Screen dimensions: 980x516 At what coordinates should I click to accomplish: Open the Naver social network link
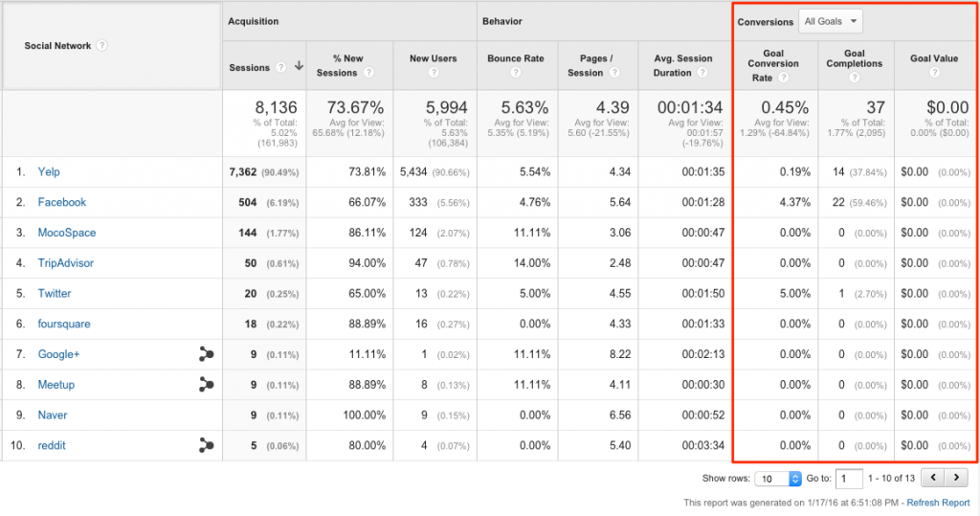coord(53,415)
